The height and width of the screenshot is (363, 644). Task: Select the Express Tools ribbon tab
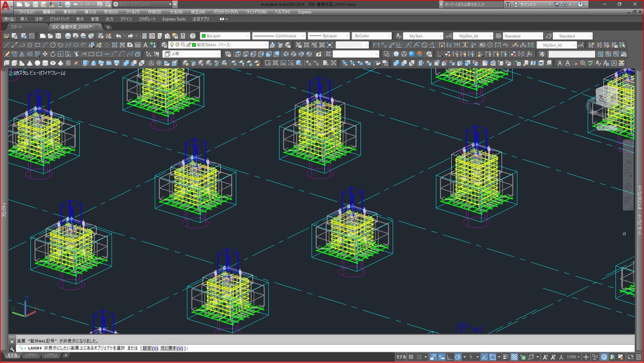tap(174, 19)
